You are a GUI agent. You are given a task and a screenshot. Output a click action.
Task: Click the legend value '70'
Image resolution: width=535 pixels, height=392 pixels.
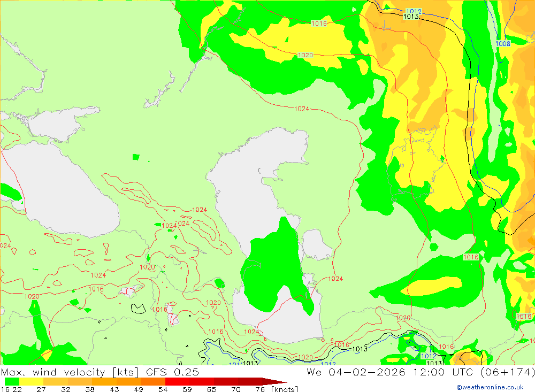236,389
